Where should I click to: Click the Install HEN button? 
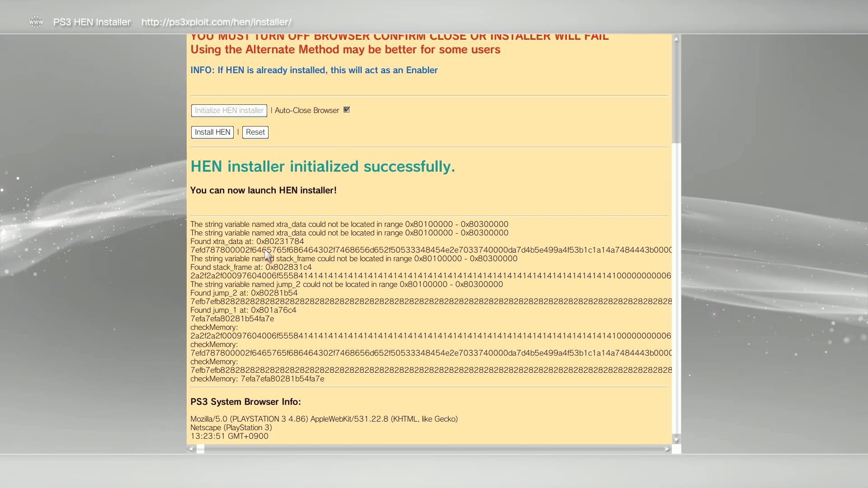click(212, 132)
